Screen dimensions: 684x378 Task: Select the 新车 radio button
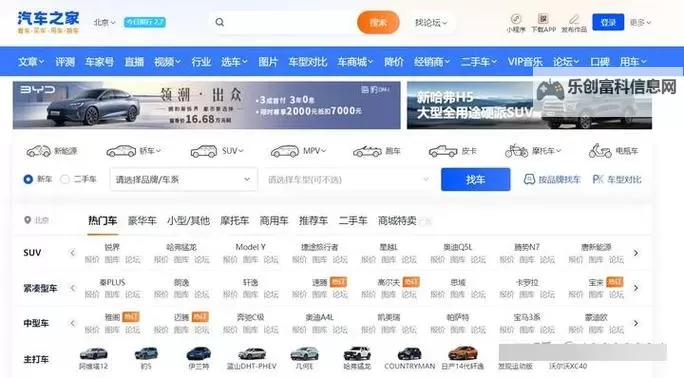click(x=28, y=179)
